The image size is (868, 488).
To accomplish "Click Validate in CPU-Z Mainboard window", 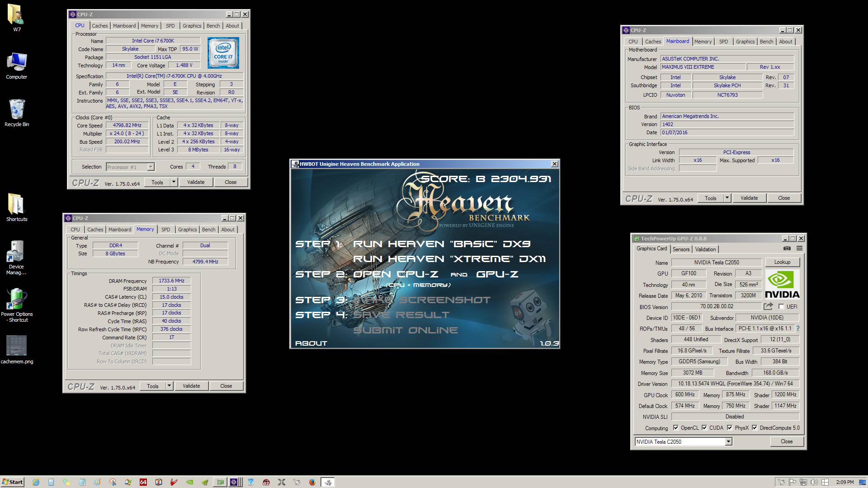I will [x=749, y=198].
